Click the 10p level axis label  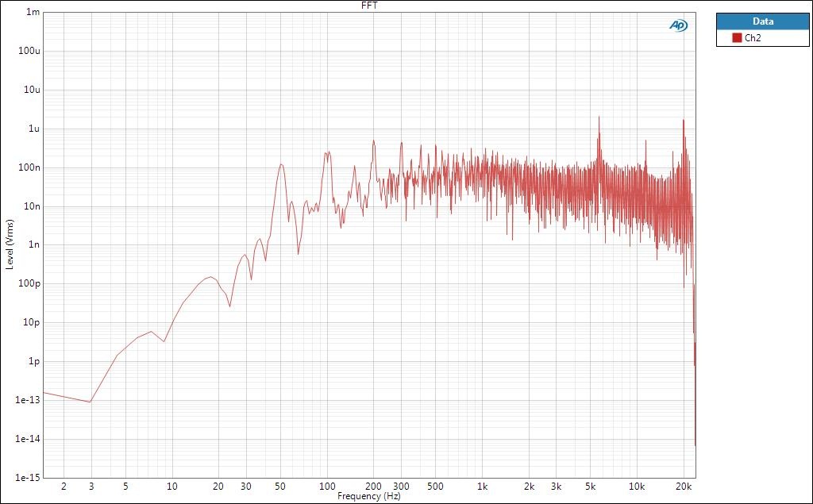(x=32, y=322)
